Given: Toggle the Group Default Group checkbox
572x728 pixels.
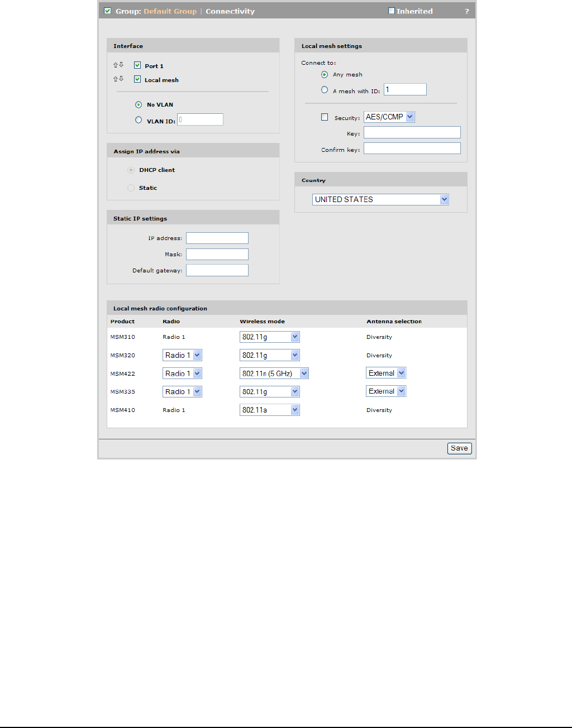Looking at the screenshot, I should 108,11.
